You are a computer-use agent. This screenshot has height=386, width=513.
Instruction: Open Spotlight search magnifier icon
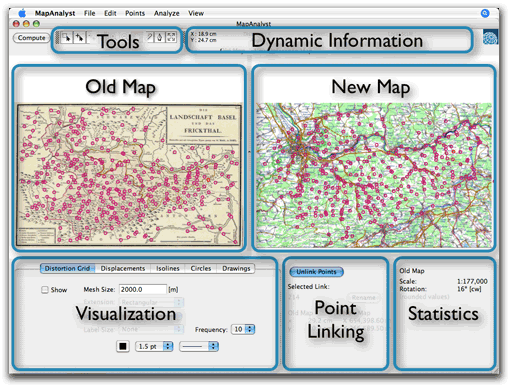coord(485,13)
